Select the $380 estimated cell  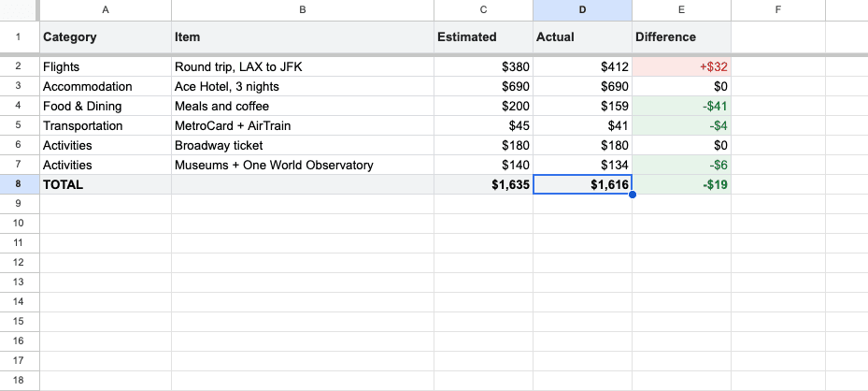(x=483, y=67)
